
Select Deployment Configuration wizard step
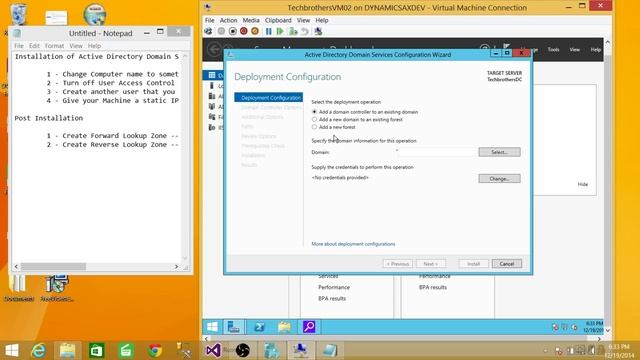tap(269, 98)
